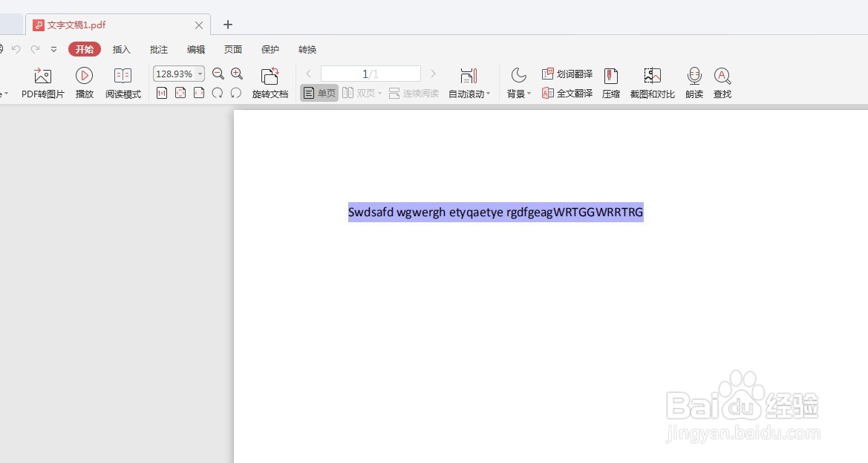Open the 批注 ribbon tab

pyautogui.click(x=159, y=49)
